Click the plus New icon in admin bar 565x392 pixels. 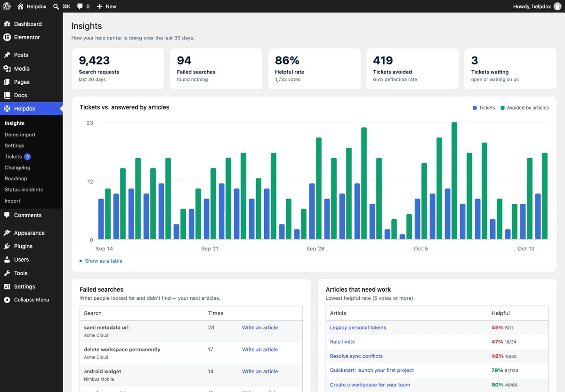pyautogui.click(x=99, y=7)
